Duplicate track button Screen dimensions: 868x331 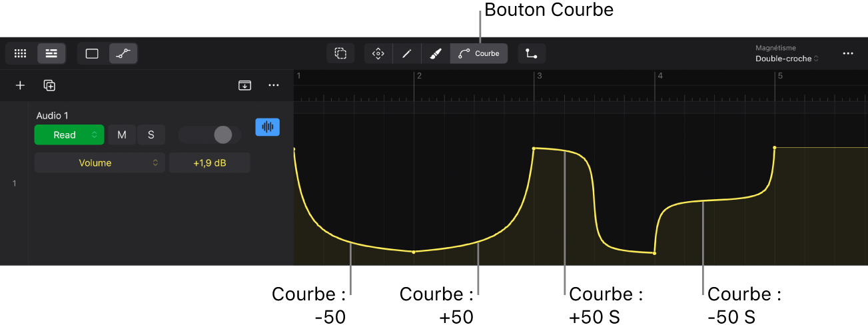pyautogui.click(x=49, y=85)
